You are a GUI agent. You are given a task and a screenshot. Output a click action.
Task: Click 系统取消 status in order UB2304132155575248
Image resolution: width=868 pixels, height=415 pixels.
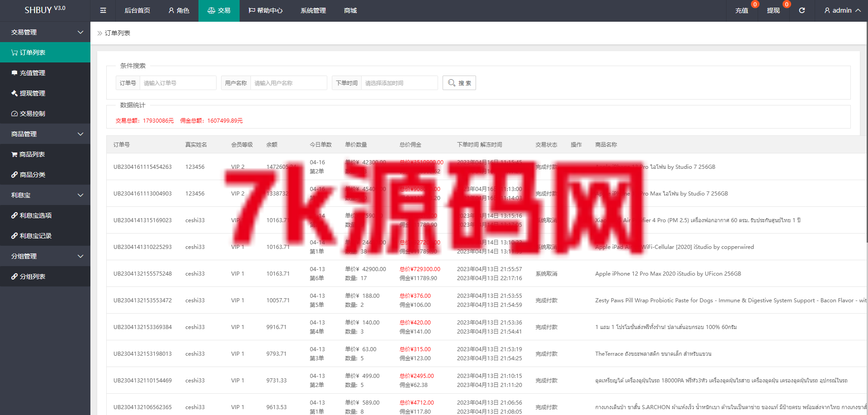click(547, 274)
